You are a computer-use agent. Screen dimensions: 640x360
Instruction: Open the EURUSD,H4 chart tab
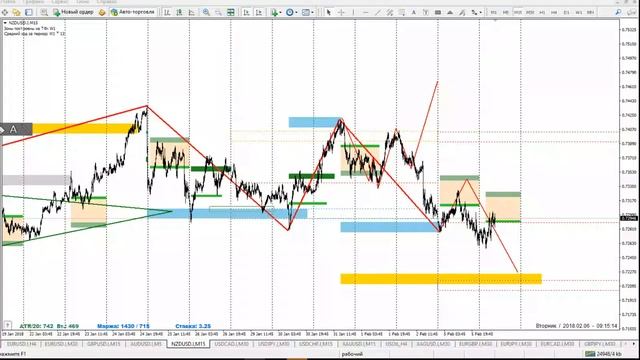pos(21,344)
